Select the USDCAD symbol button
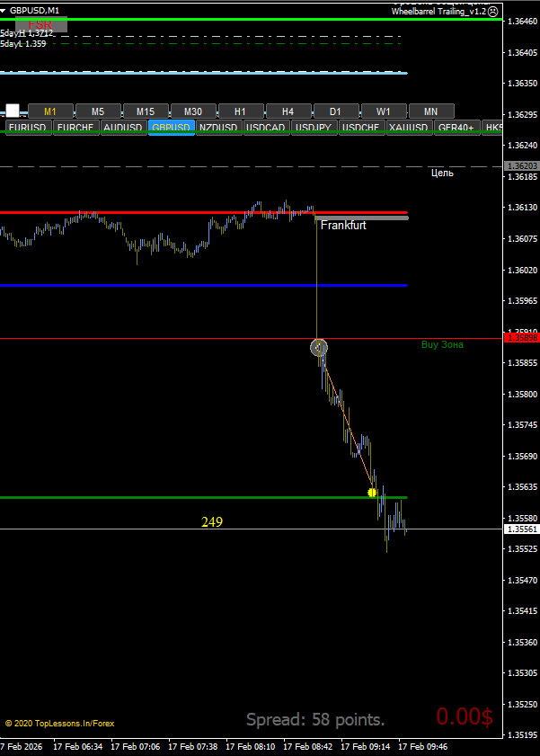 pyautogui.click(x=266, y=128)
